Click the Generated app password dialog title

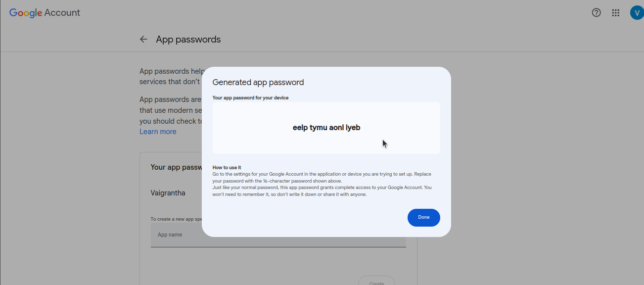click(x=258, y=82)
